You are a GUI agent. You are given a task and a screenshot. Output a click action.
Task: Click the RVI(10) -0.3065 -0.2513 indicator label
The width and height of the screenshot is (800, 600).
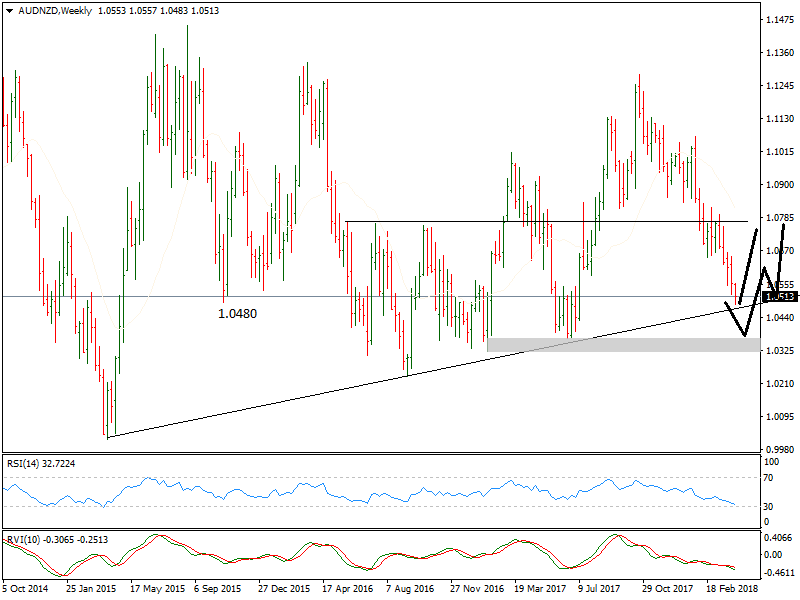[57, 540]
